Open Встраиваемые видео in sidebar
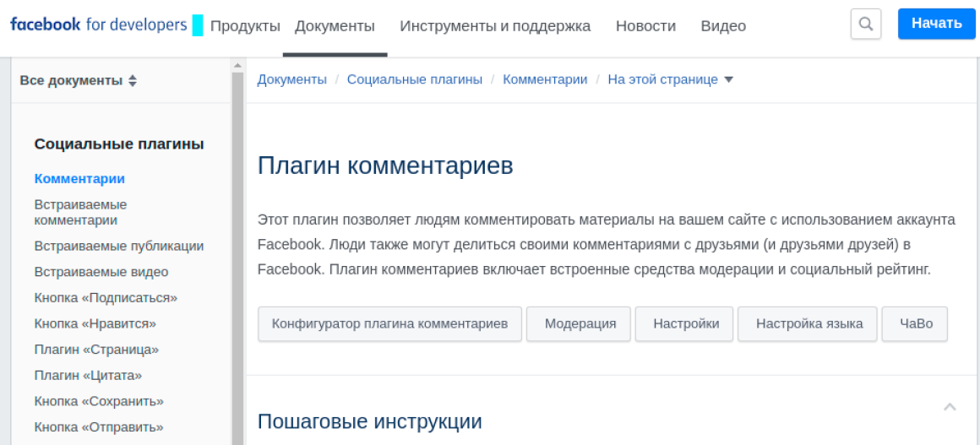Screen dimensions: 980x445 [x=101, y=273]
